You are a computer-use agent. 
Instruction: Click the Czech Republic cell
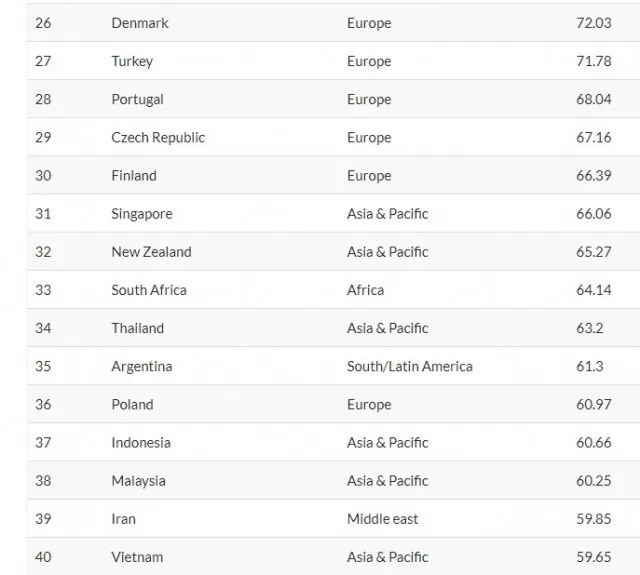pos(158,138)
